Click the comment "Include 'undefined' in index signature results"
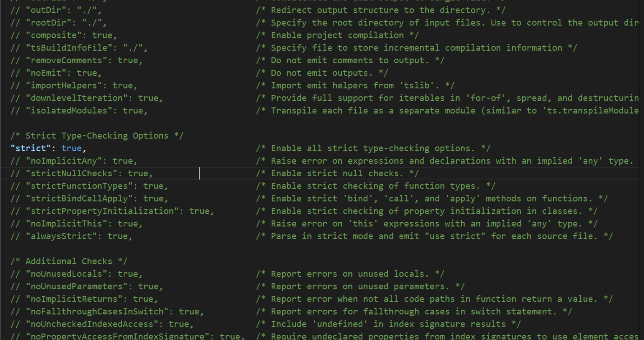Image resolution: width=644 pixels, height=340 pixels. pyautogui.click(x=389, y=324)
